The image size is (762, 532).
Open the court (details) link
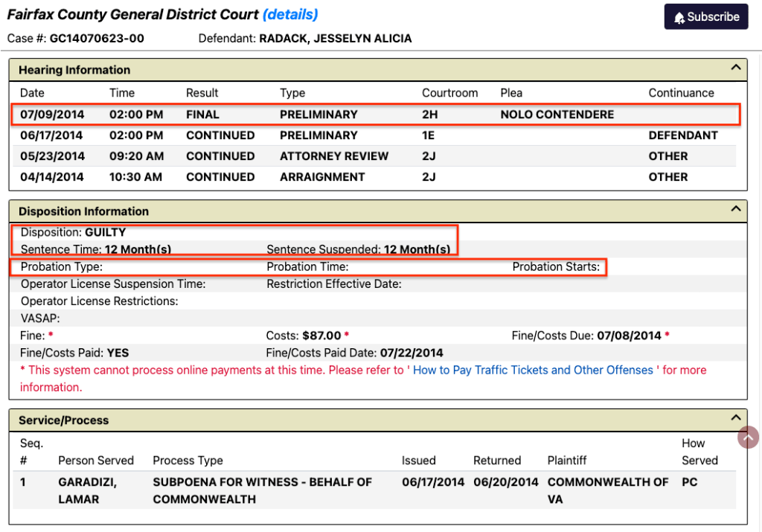click(290, 15)
